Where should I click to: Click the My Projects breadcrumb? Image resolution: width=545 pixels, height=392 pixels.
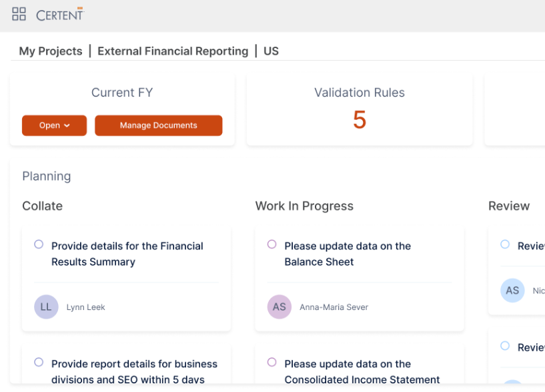(x=49, y=51)
